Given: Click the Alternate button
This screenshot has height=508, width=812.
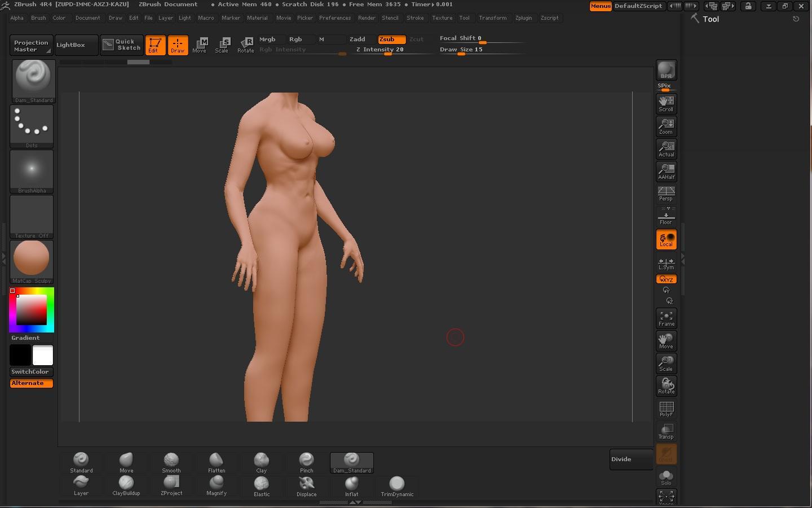Looking at the screenshot, I should (x=32, y=383).
